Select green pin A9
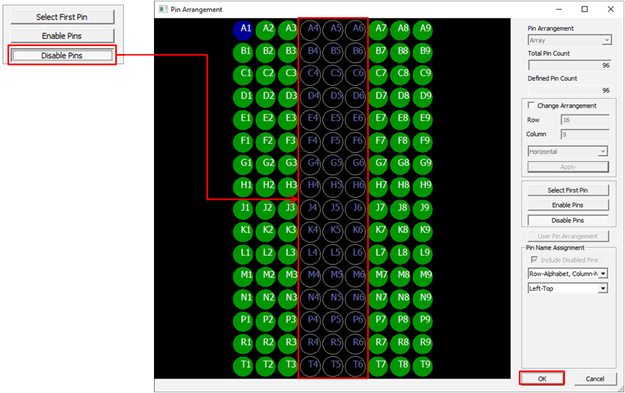 (423, 30)
